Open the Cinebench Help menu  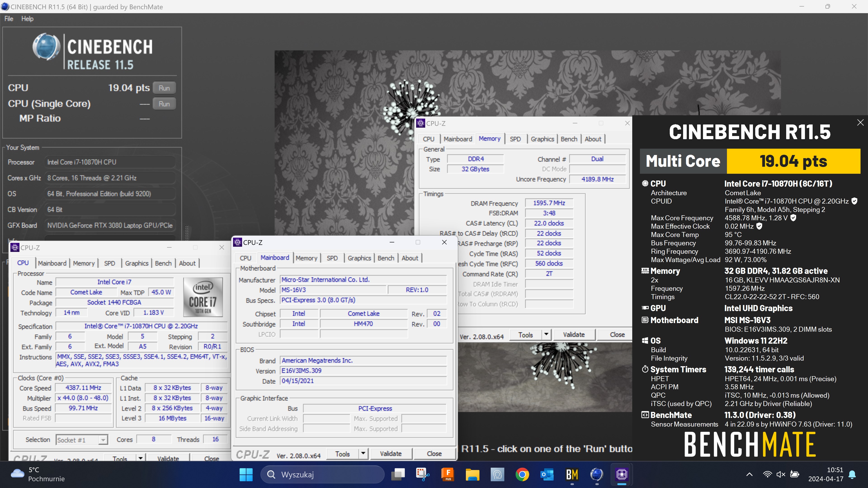pos(27,19)
